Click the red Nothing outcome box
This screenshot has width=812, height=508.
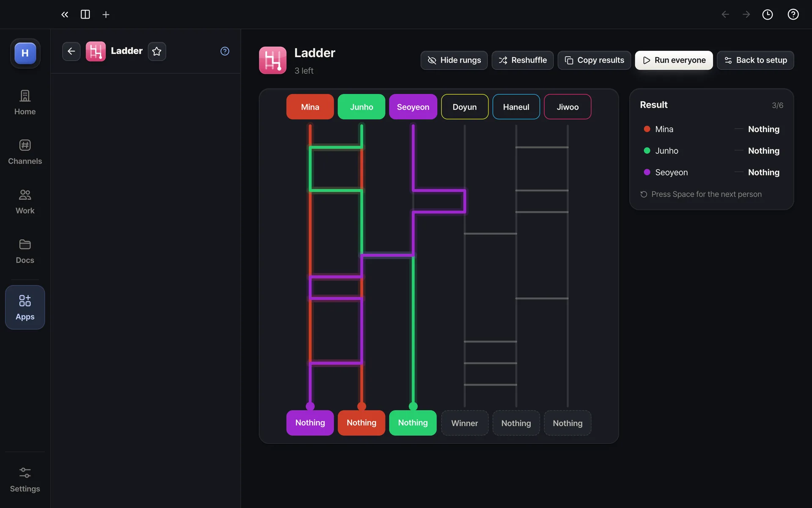362,423
